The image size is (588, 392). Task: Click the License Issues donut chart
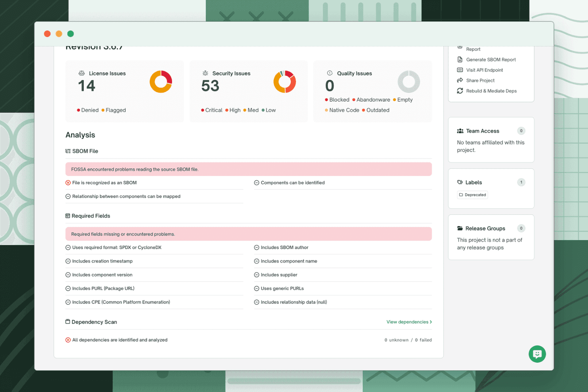161,82
